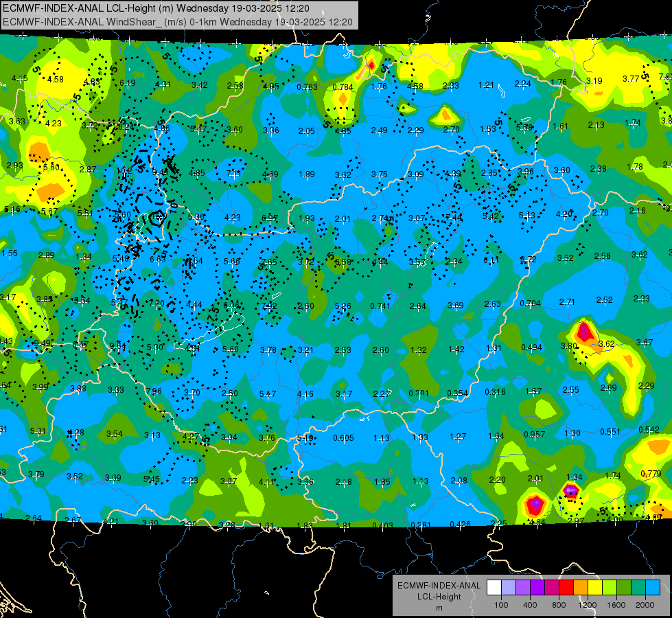Viewport: 672px width, 618px height.
Task: Click the grid value 0.704
Action: tap(530, 304)
